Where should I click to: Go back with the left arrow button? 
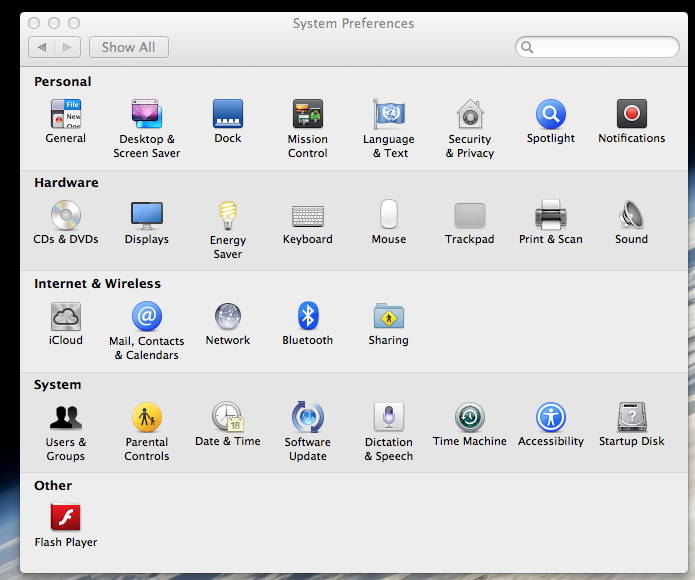[x=42, y=47]
